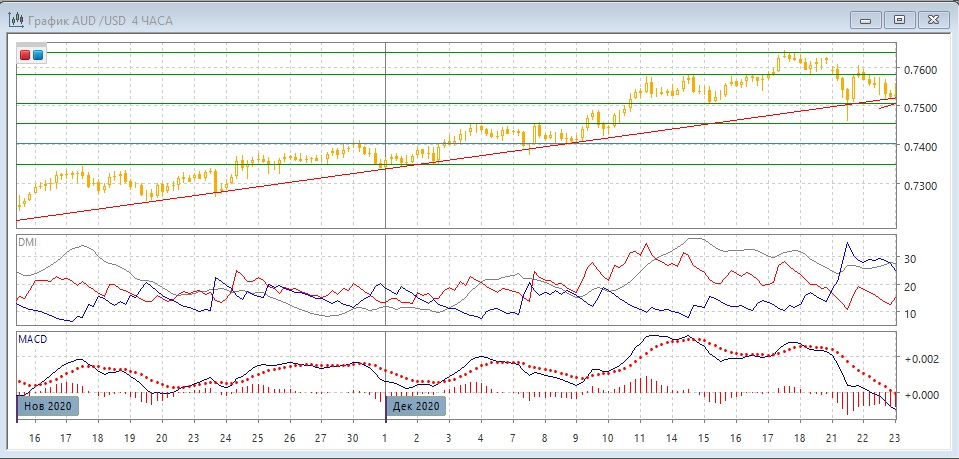Click the 0.7300 price axis label
Viewport: 959px width, 459px height.
[x=921, y=186]
